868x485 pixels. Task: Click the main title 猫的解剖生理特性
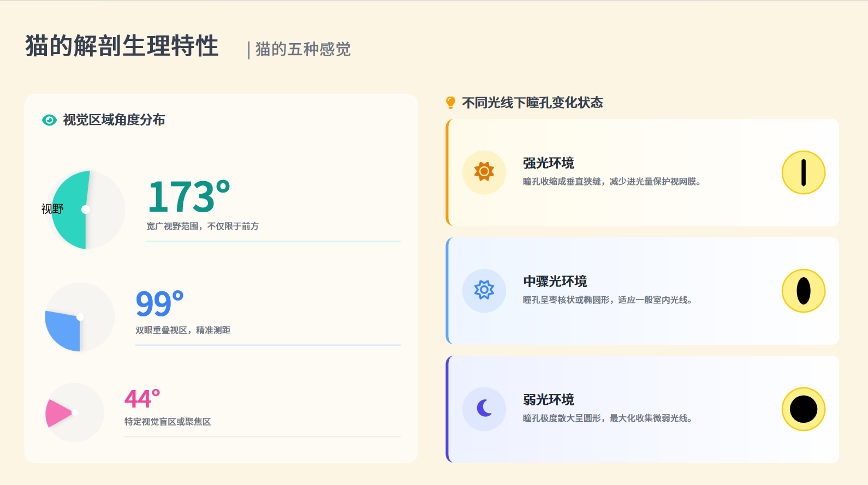click(x=122, y=46)
